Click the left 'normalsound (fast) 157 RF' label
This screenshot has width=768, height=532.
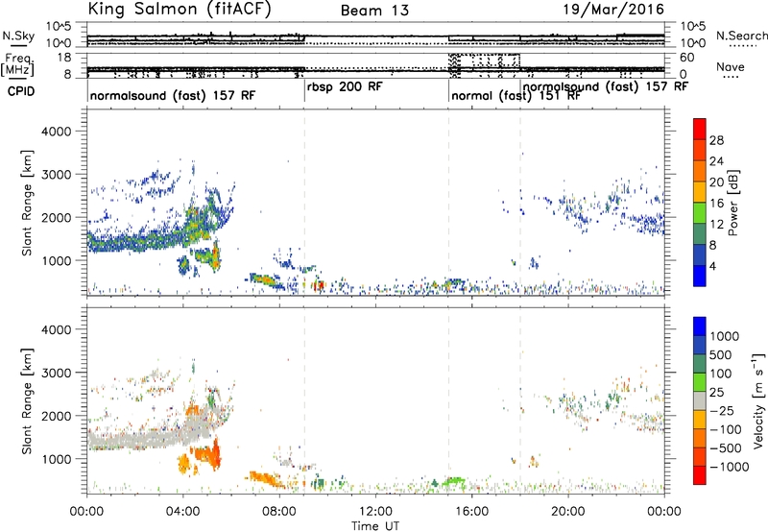coord(173,95)
